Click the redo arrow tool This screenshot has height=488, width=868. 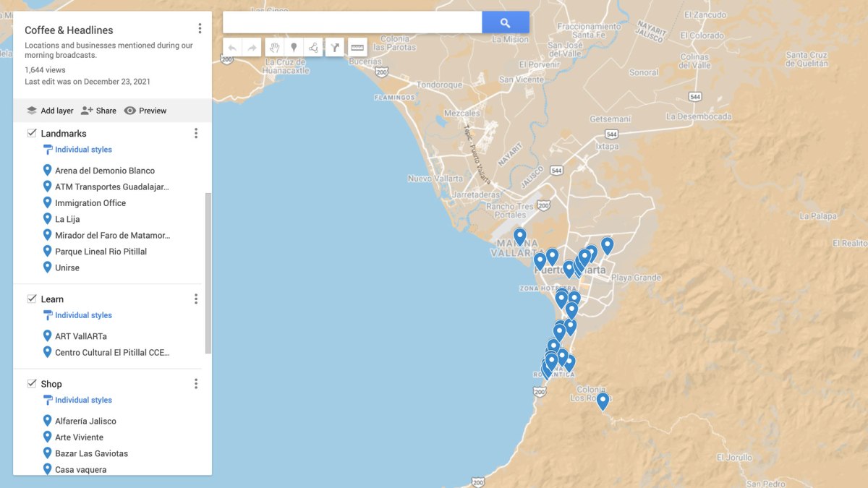(252, 48)
